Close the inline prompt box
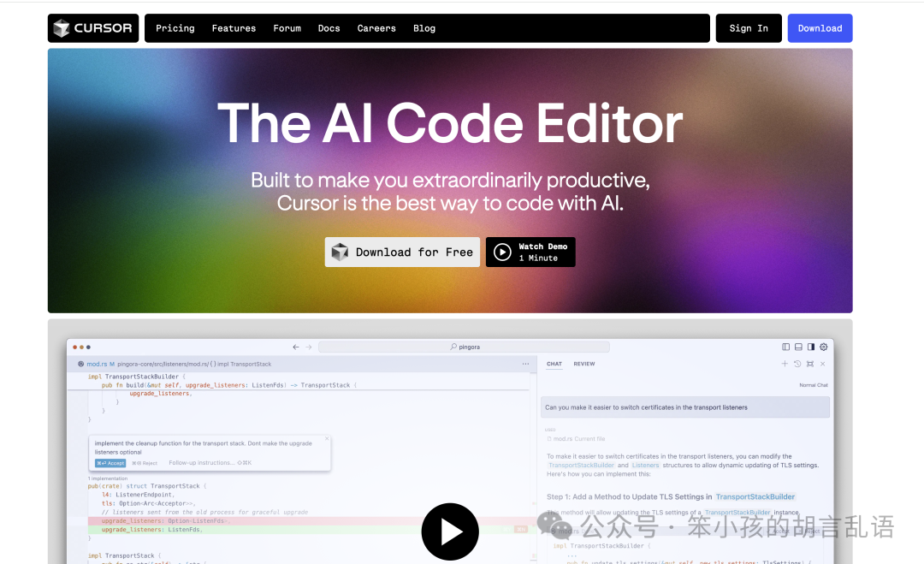The height and width of the screenshot is (564, 924). (x=327, y=438)
